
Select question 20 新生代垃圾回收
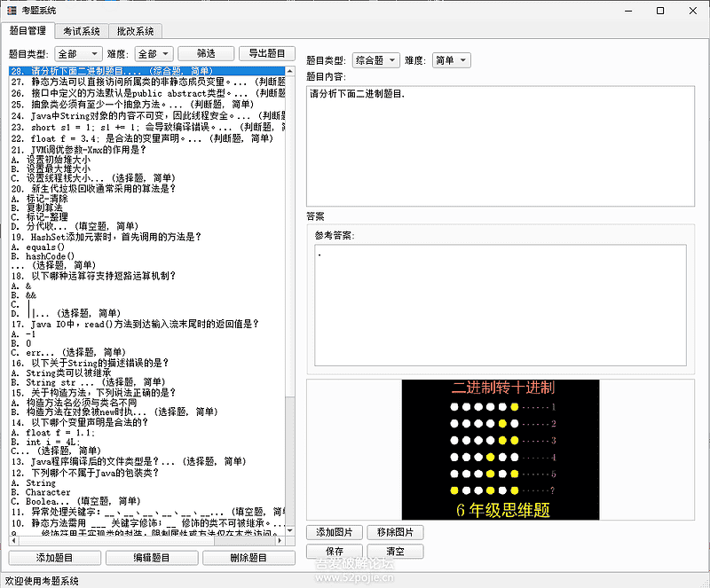coord(147,207)
